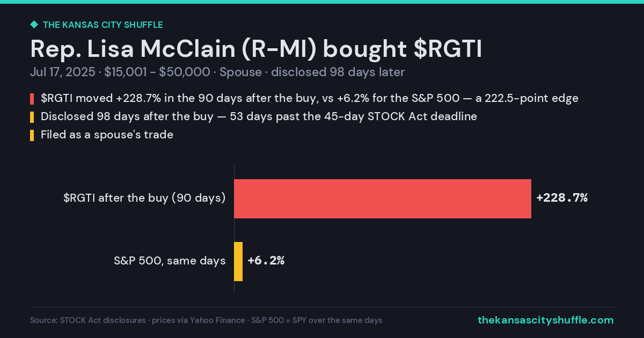Click the 45-day STOCK Act deadline line
Image resolution: width=644 pixels, height=338 pixels.
coord(259,116)
